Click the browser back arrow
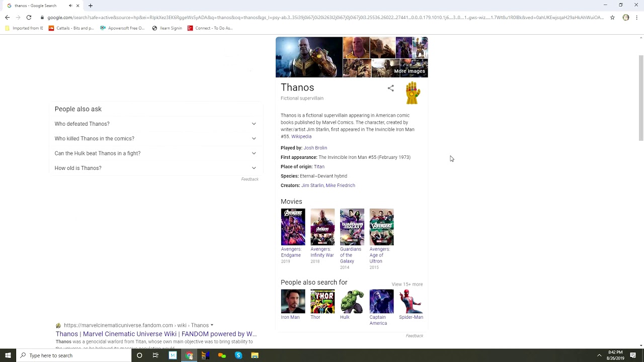The height and width of the screenshot is (362, 644). coord(7,17)
